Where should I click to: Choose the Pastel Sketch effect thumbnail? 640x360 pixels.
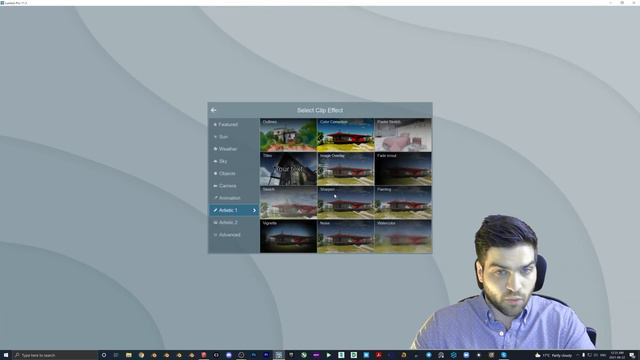pos(403,135)
